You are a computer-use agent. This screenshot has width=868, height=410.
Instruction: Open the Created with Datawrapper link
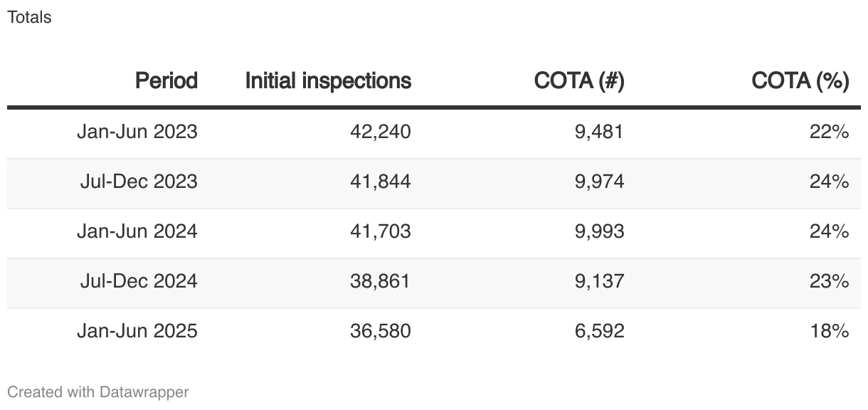click(98, 391)
